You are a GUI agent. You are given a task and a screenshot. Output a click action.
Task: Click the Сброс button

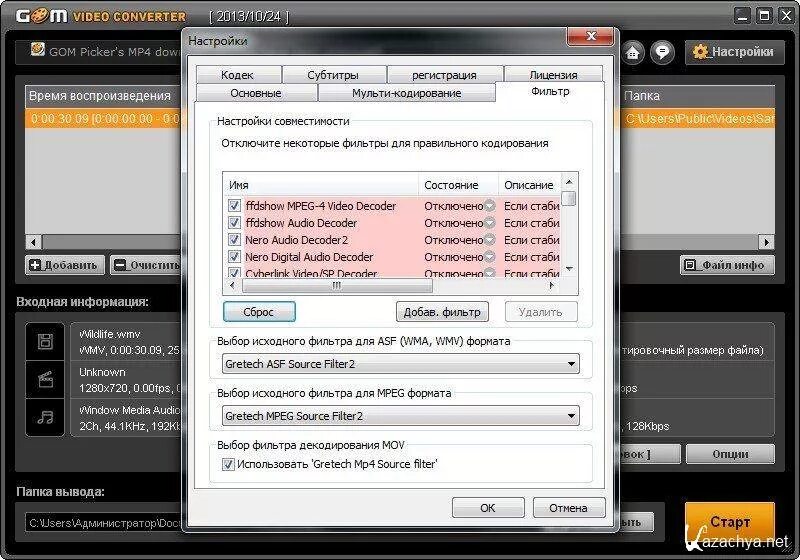point(259,312)
